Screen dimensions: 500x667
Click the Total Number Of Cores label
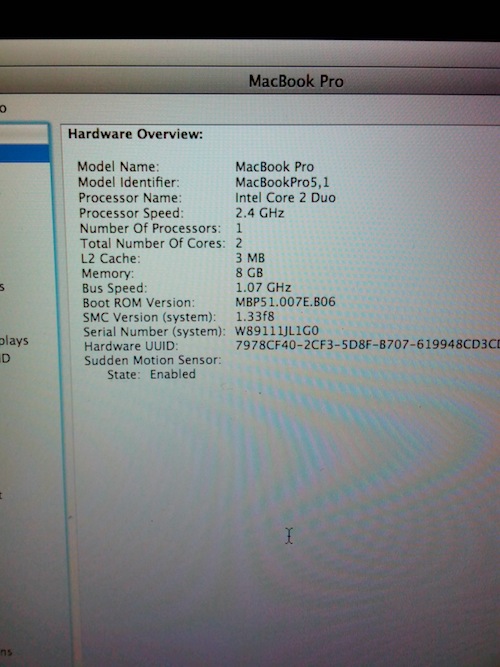pyautogui.click(x=153, y=243)
